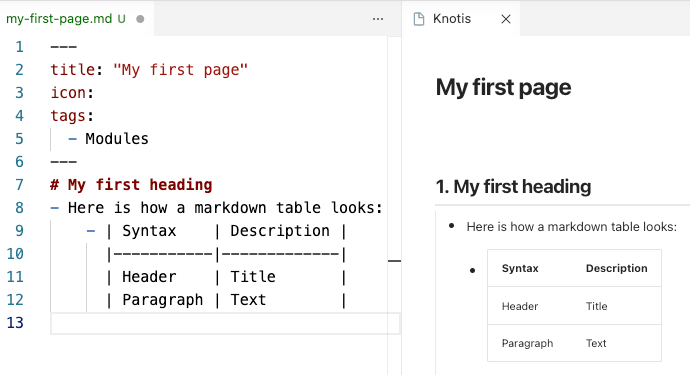690x375 pixels.
Task: Click the "# My first heading" markdown line
Action: 131,184
